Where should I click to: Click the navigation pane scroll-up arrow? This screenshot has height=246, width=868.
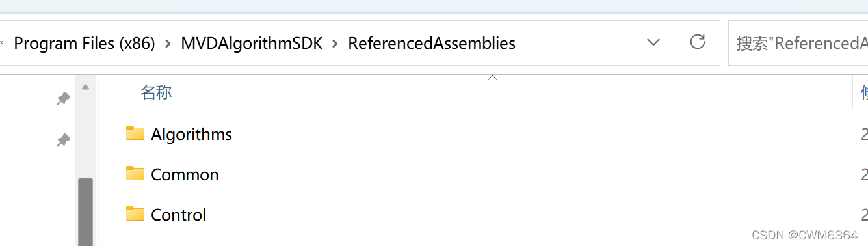click(x=85, y=87)
